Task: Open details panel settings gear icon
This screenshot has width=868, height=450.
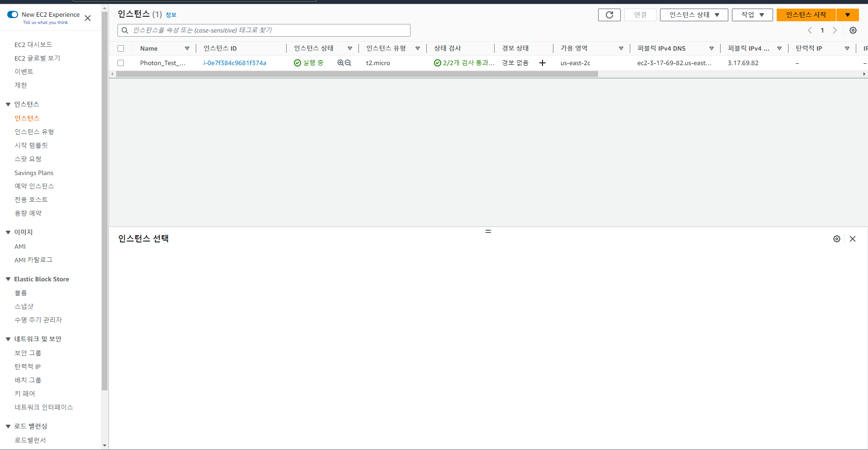Action: (x=836, y=239)
